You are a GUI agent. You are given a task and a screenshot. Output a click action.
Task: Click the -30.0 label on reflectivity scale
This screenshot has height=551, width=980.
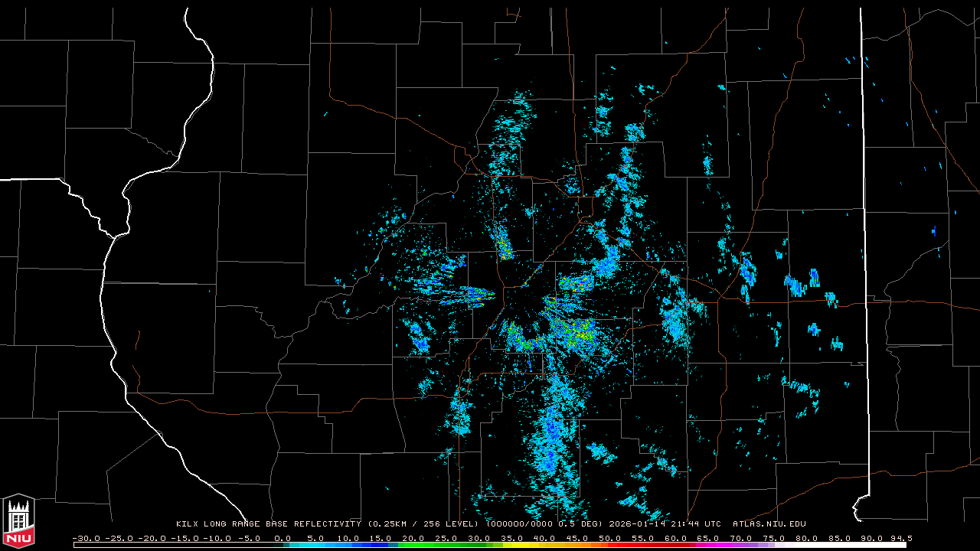tap(86, 538)
